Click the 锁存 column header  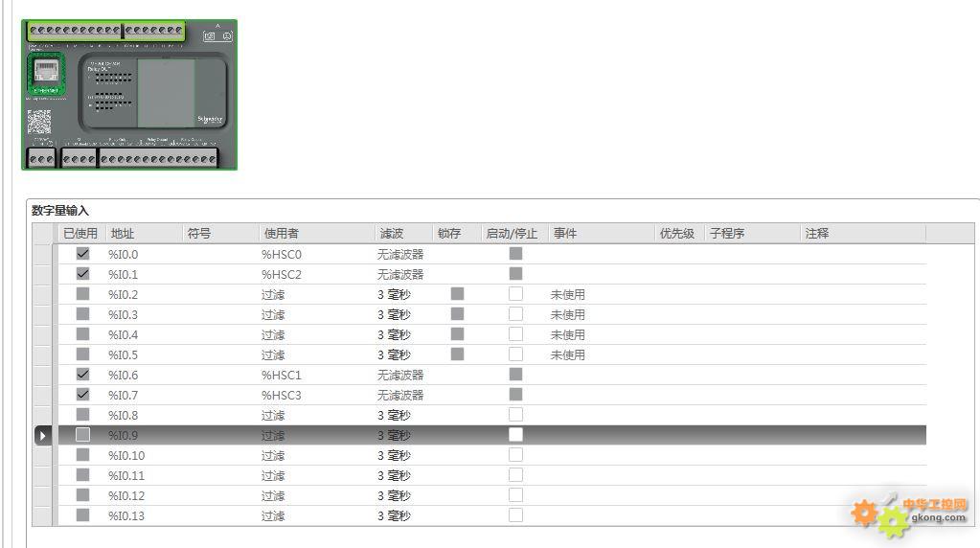click(x=457, y=234)
